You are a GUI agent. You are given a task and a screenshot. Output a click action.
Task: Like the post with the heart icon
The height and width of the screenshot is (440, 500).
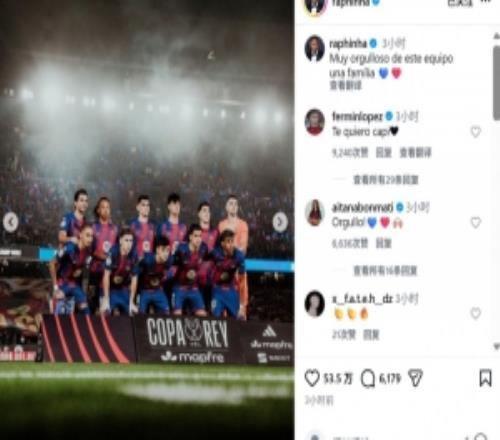tap(312, 378)
